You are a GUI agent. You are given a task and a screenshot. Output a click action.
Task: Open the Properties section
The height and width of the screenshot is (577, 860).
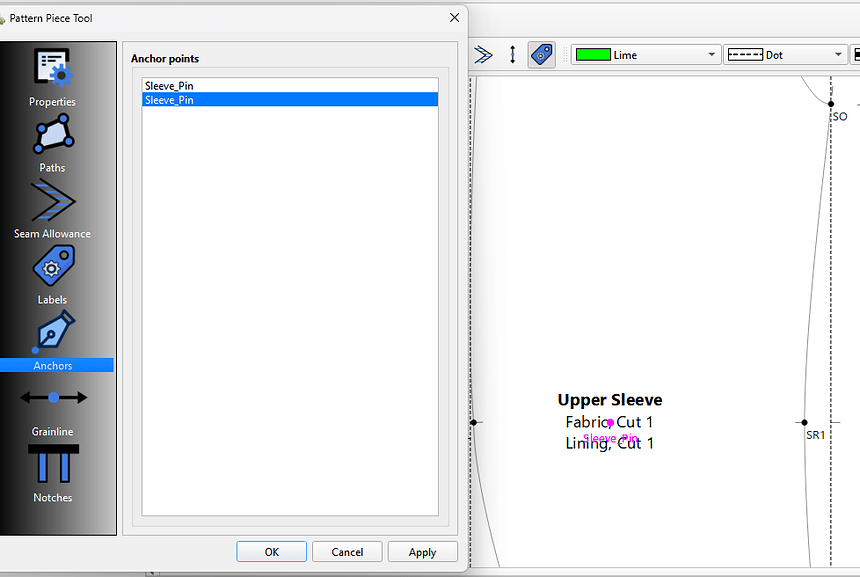tap(52, 76)
